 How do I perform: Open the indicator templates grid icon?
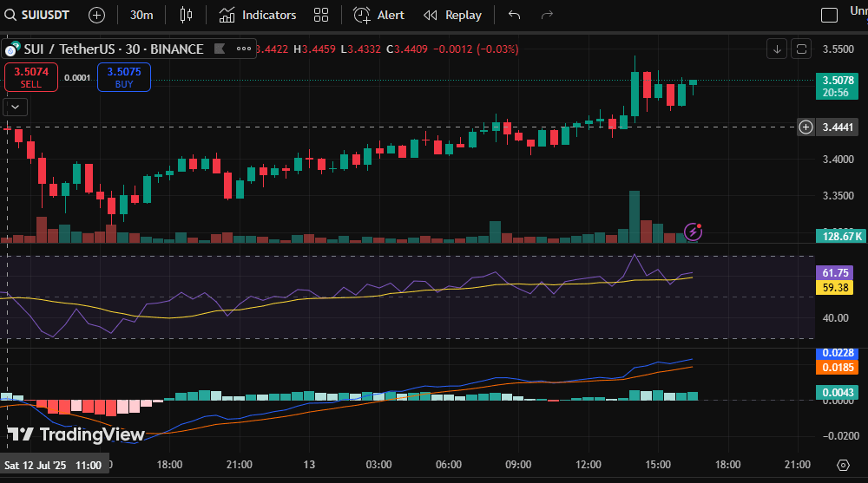pos(321,15)
